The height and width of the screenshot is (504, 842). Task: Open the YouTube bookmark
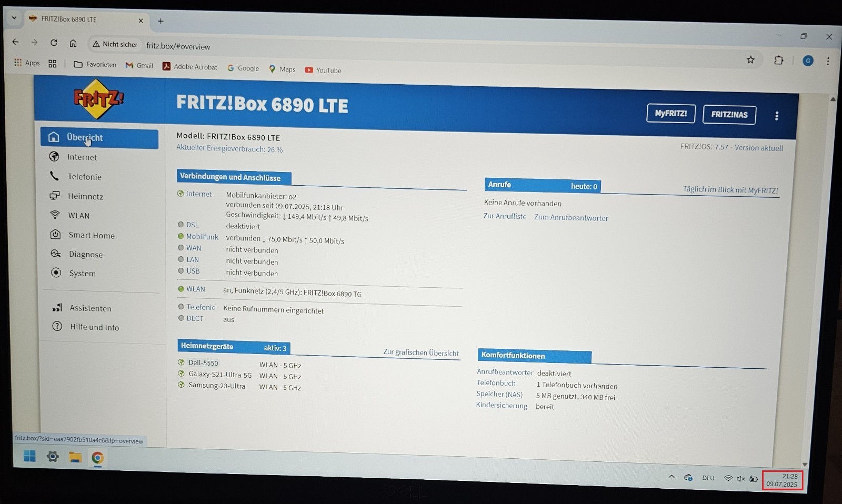click(323, 70)
